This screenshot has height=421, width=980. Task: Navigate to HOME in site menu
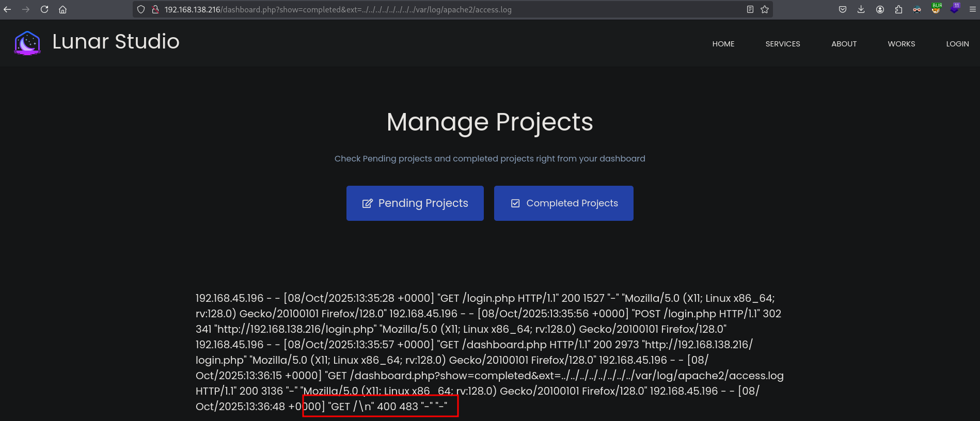pos(723,44)
